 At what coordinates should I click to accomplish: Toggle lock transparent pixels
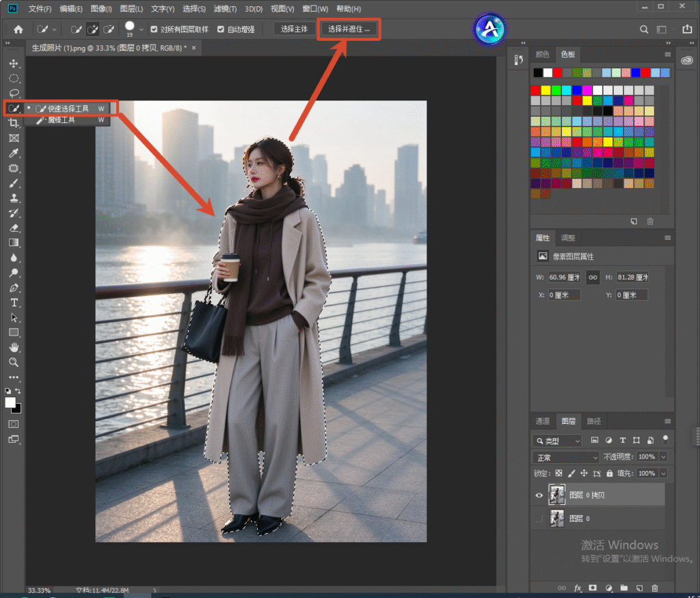point(559,473)
